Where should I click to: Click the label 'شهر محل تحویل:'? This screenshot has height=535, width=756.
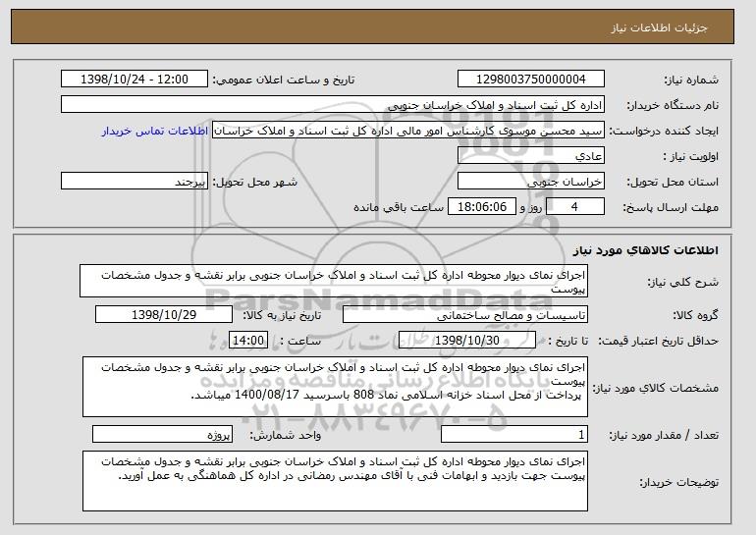point(255,182)
